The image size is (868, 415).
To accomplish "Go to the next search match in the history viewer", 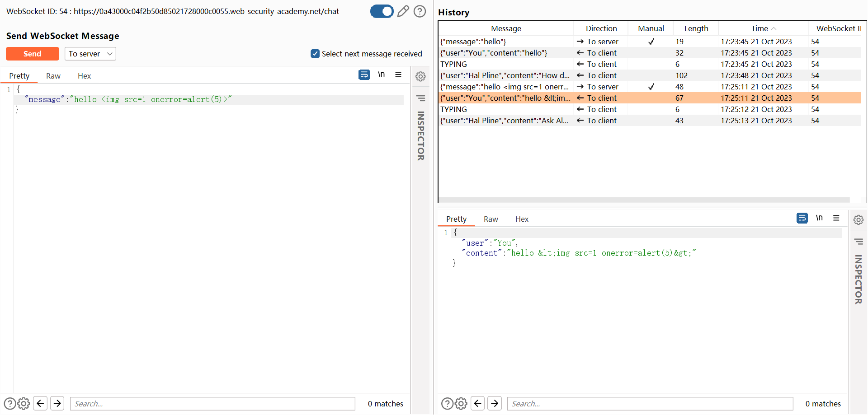I will click(495, 403).
